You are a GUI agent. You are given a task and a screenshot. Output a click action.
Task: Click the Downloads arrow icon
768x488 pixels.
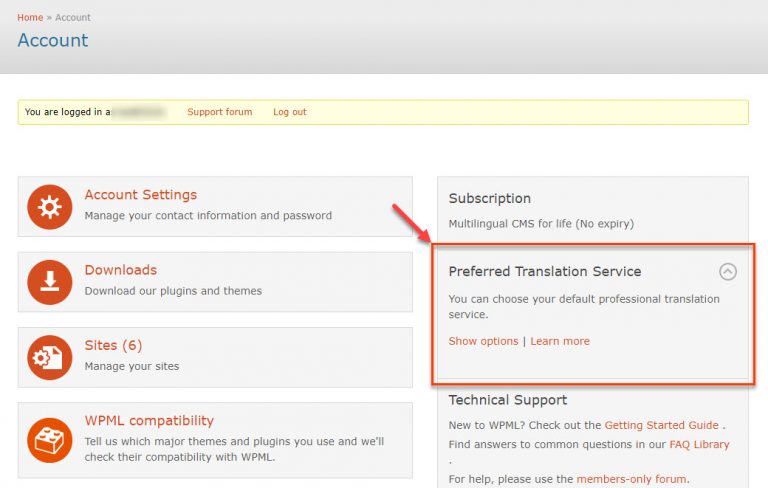pyautogui.click(x=49, y=282)
